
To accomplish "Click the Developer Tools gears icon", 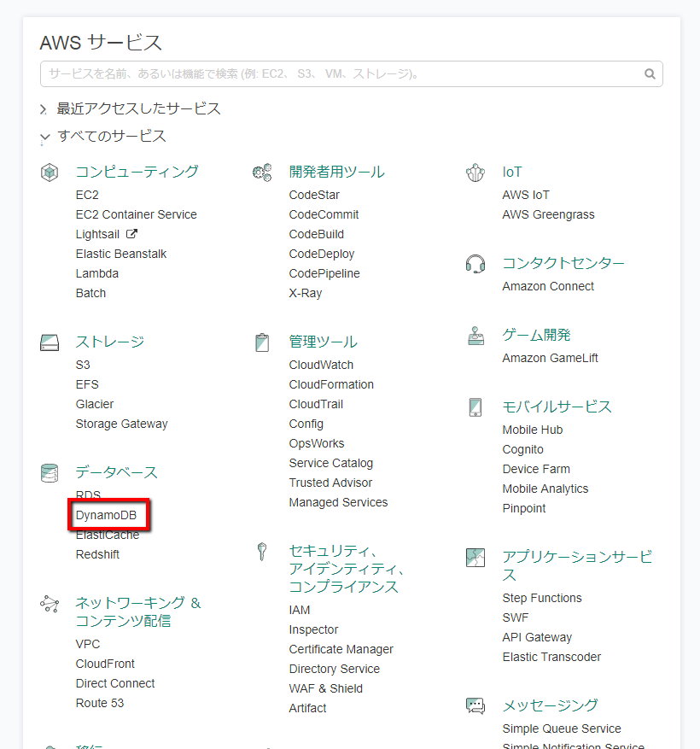I will [262, 173].
